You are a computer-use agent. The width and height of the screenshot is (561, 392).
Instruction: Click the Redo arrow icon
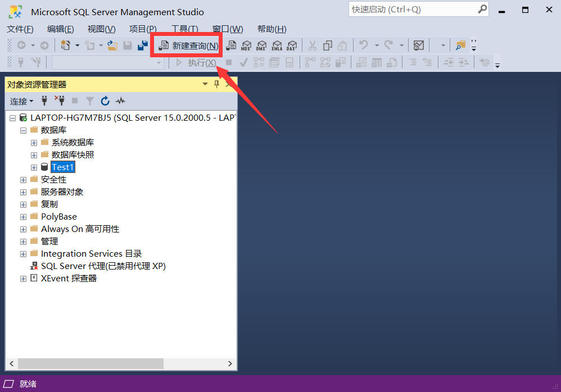[388, 45]
